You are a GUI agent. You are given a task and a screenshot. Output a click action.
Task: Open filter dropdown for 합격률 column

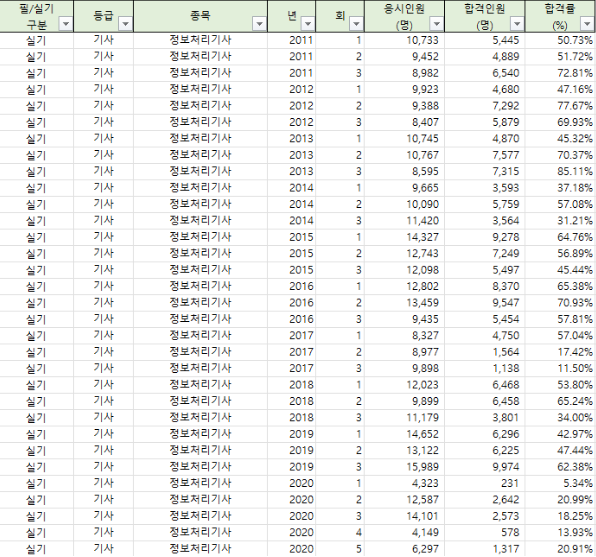[586, 24]
